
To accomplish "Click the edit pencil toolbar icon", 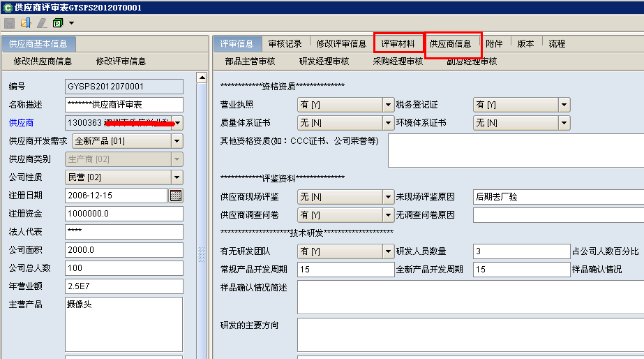I will [42, 23].
